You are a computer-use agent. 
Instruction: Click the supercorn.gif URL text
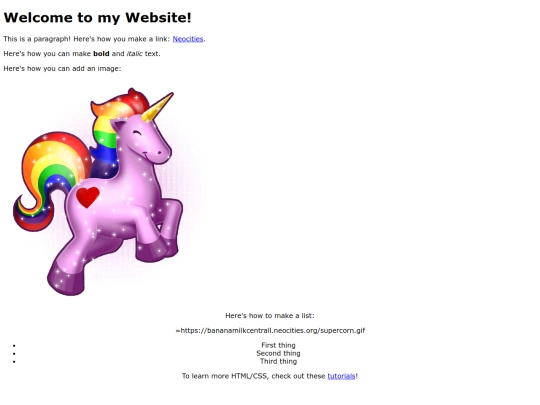tap(270, 330)
